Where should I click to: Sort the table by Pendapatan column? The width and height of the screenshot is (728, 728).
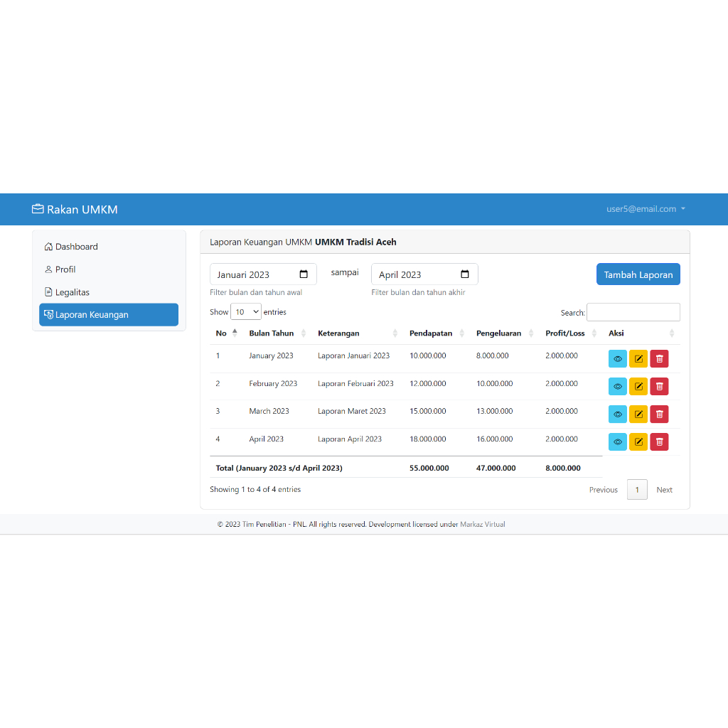tap(430, 333)
